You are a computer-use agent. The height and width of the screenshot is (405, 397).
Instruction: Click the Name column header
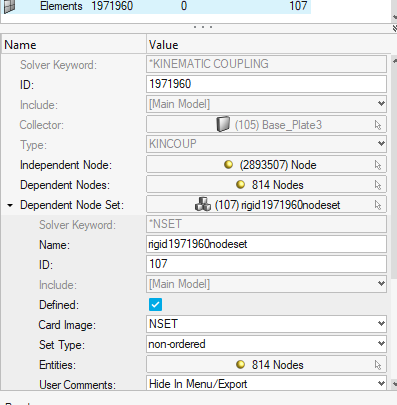pyautogui.click(x=74, y=45)
